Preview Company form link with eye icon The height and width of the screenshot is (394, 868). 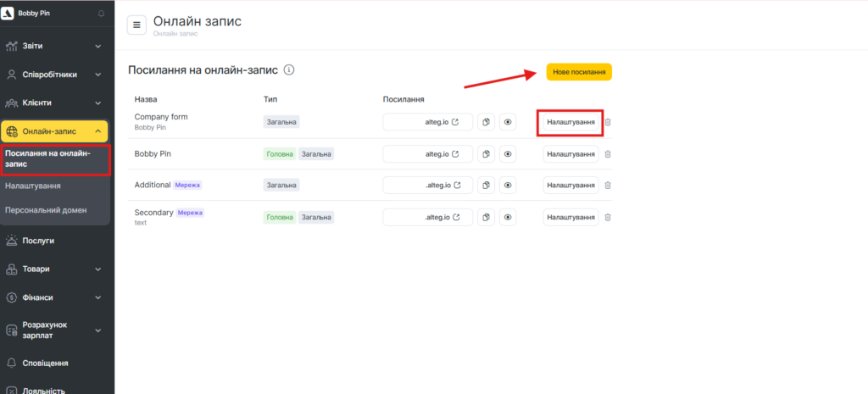508,122
